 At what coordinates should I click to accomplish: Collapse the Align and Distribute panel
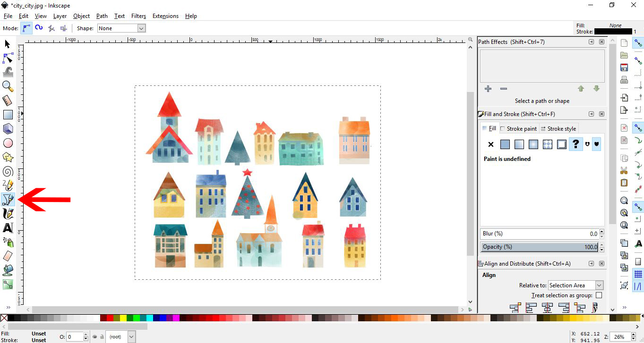point(591,264)
